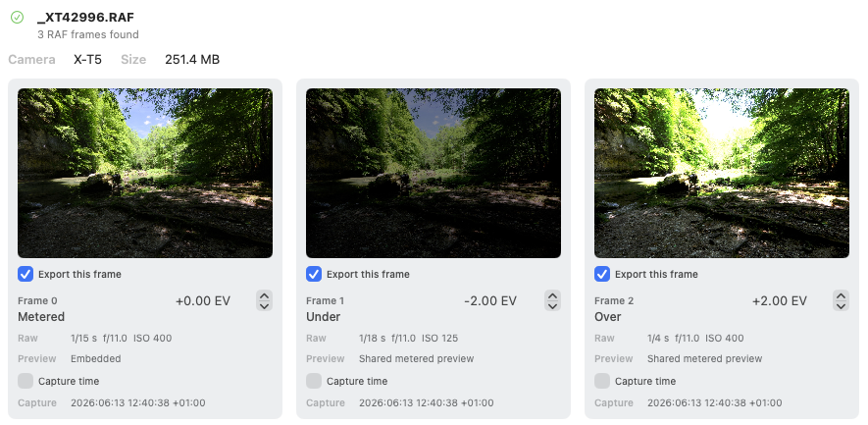The height and width of the screenshot is (425, 868).
Task: Click the Frame 2 capture timestamp
Action: pos(715,402)
